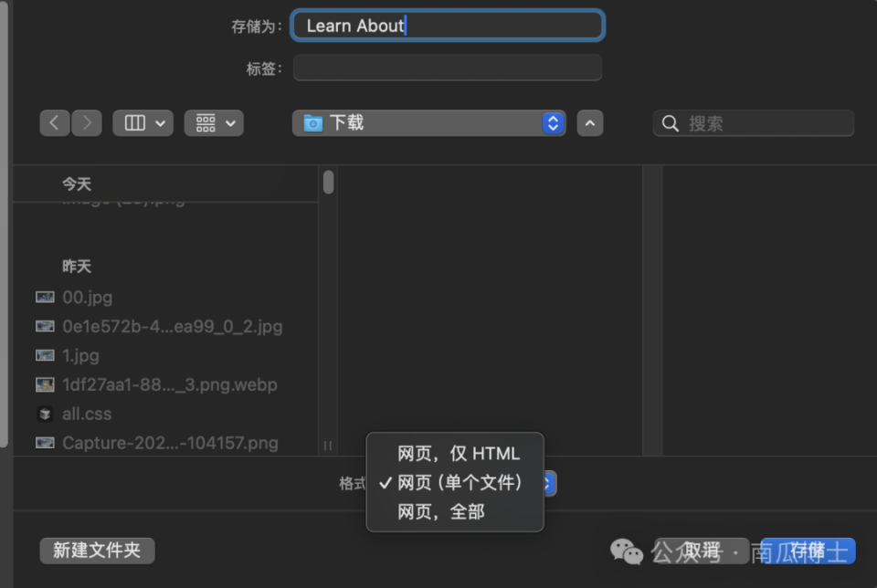This screenshot has width=877, height=588.
Task: Click inside the 存储为 filename field
Action: [x=447, y=25]
